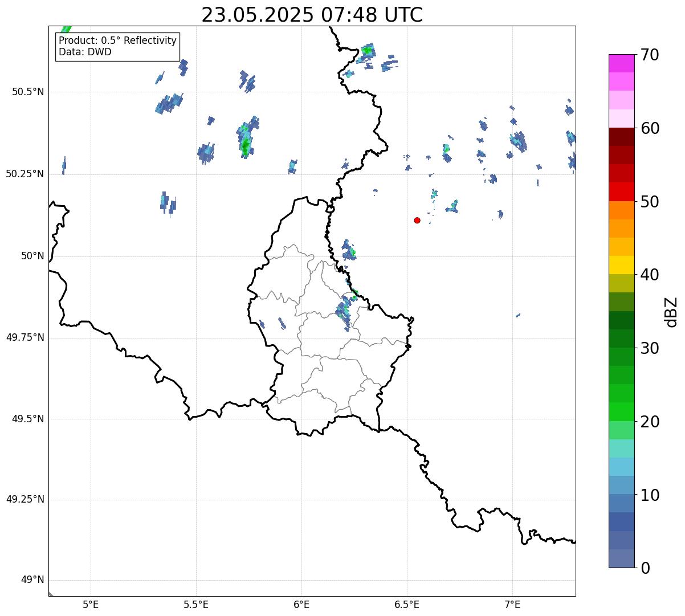Click the 49.75°N latitude label
Screen dimensions: 685x616
25,338
